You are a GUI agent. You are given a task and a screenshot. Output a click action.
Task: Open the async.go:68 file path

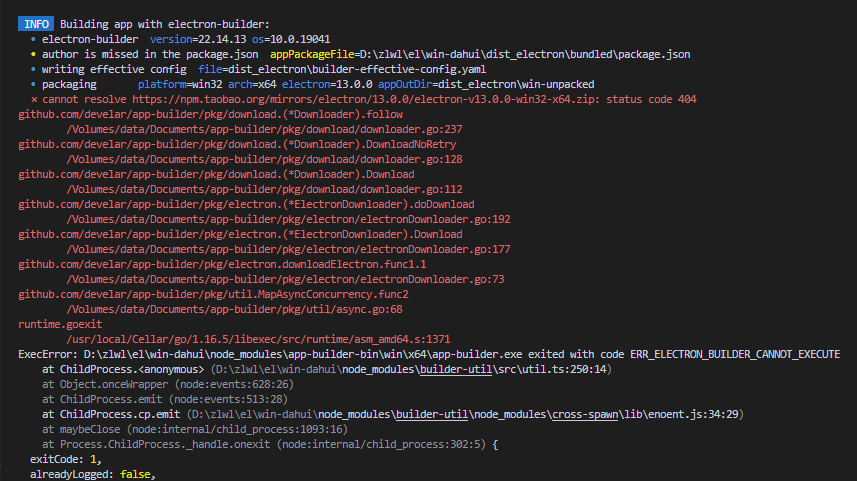pyautogui.click(x=234, y=309)
